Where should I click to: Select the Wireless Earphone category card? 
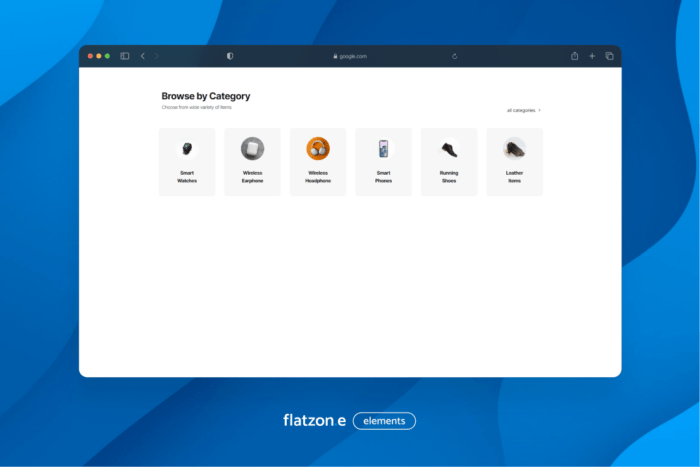[252, 162]
